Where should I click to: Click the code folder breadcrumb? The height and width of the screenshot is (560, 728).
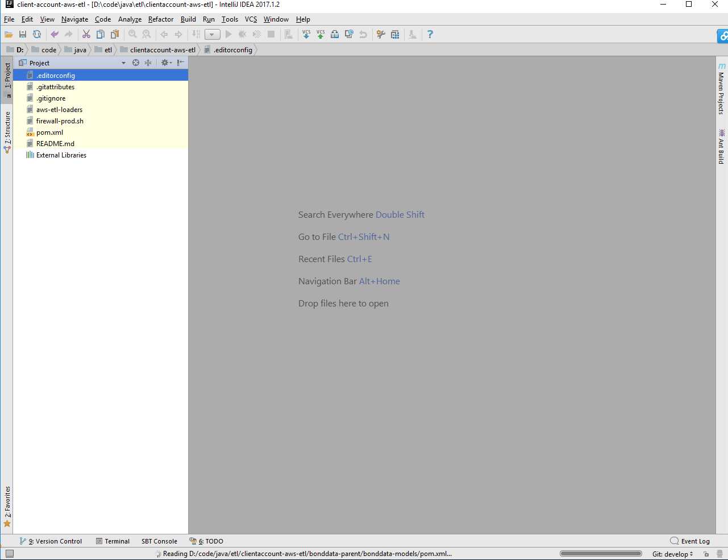tap(44, 50)
